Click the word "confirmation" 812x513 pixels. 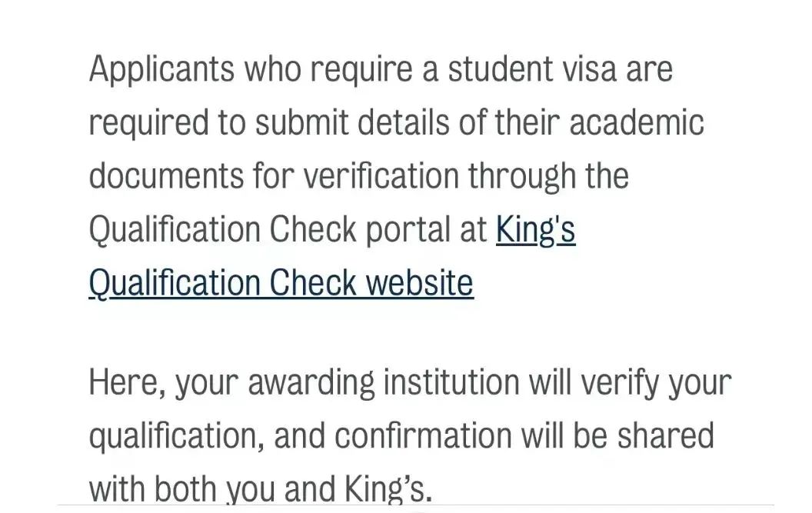(x=423, y=435)
